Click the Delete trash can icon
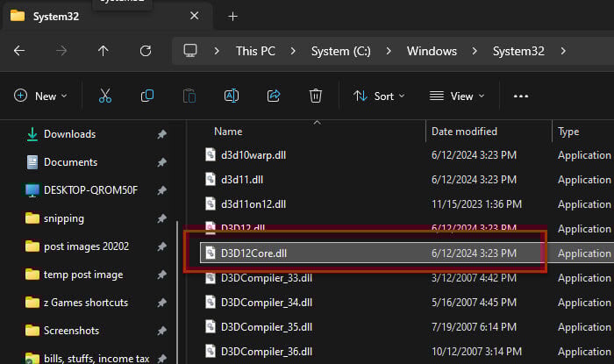 coord(316,96)
